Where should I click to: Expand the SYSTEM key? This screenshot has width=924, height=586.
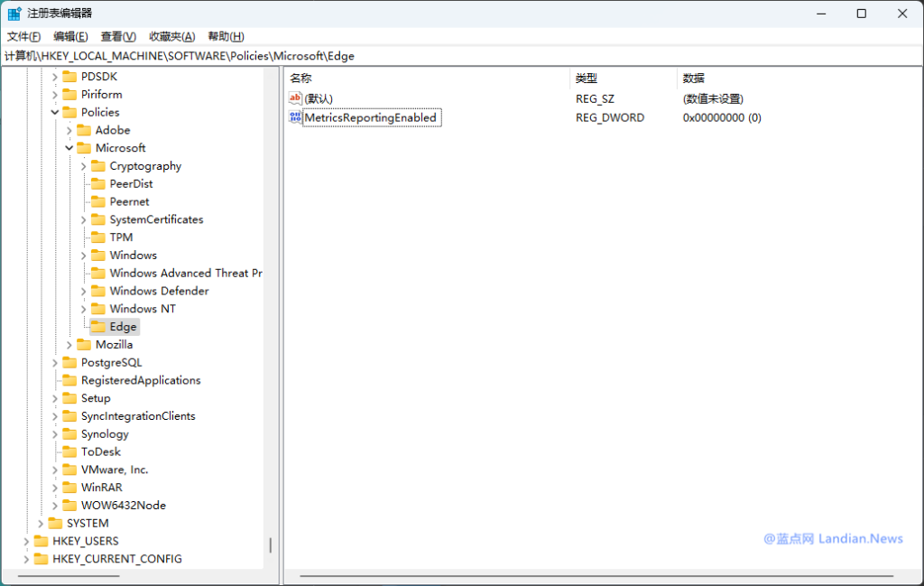pos(40,524)
